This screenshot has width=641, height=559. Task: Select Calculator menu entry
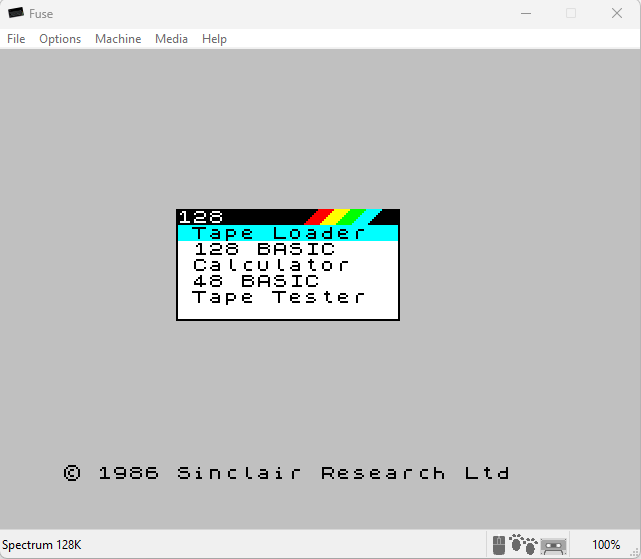click(x=288, y=265)
